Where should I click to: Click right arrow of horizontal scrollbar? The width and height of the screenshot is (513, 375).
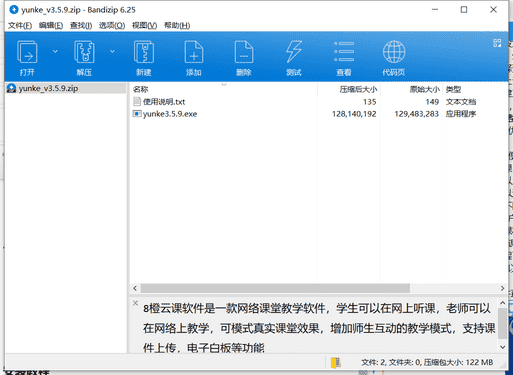point(503,288)
